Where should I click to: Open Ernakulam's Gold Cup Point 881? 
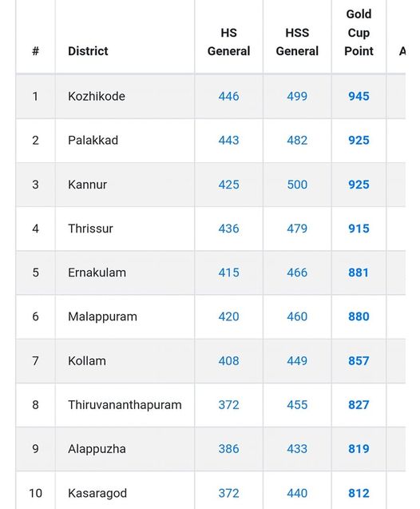[359, 272]
